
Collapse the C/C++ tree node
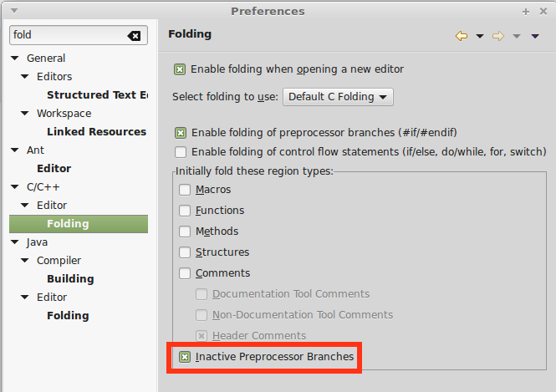pyautogui.click(x=15, y=186)
